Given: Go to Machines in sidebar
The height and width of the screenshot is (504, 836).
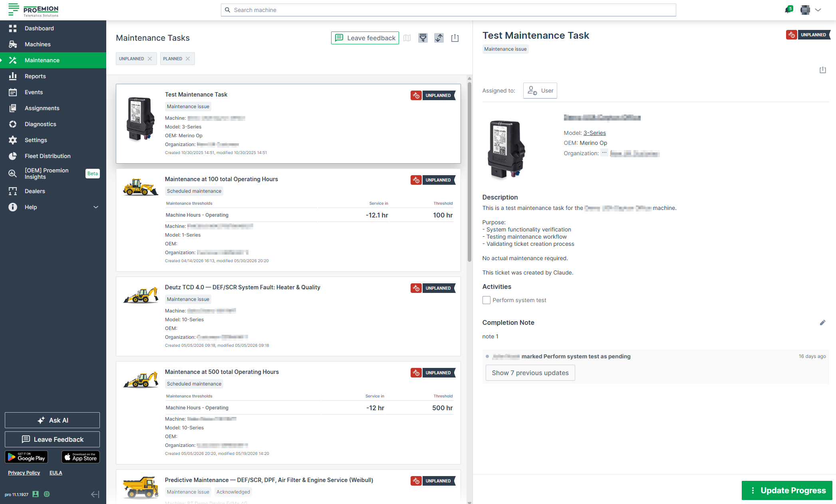Looking at the screenshot, I should pyautogui.click(x=53, y=44).
